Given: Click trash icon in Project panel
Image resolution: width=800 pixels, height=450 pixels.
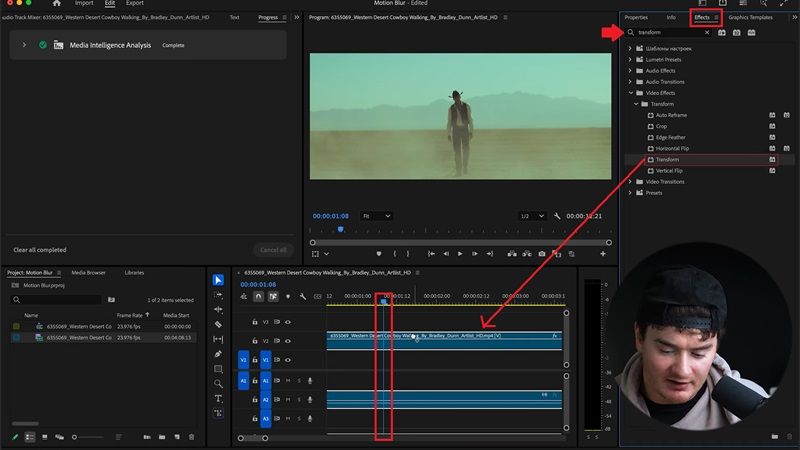Looking at the screenshot, I should (x=191, y=437).
